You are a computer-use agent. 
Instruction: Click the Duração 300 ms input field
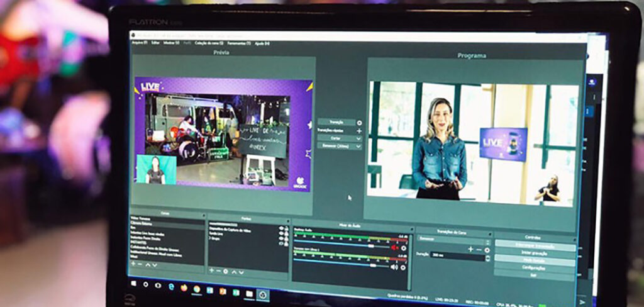click(x=457, y=256)
